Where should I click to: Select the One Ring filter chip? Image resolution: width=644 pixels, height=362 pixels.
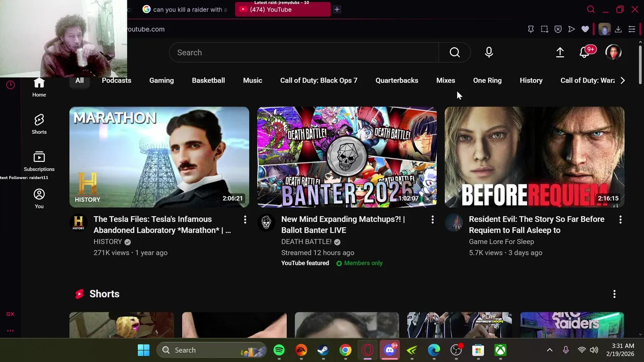[x=487, y=80]
